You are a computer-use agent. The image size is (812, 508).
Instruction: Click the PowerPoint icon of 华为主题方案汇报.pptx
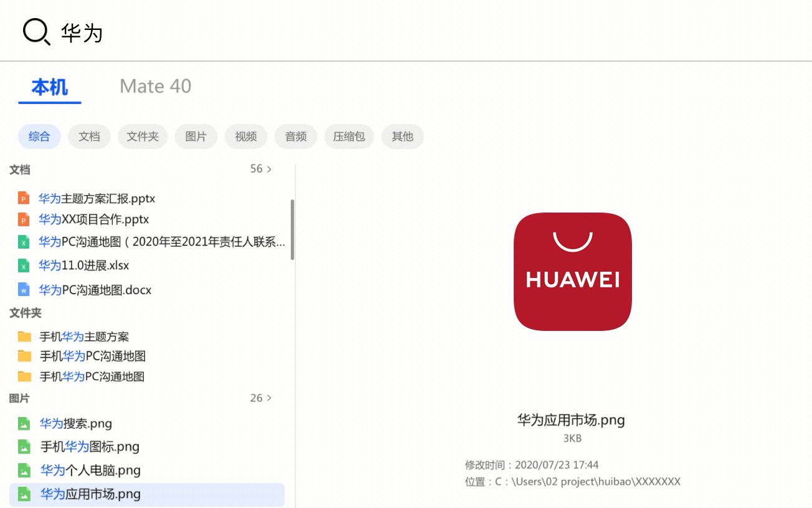click(x=24, y=199)
